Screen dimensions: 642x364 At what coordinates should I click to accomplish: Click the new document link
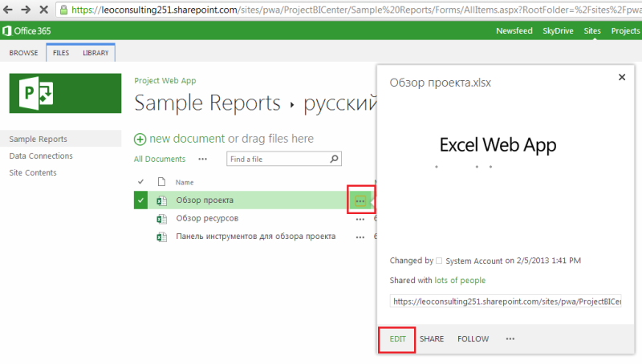tap(187, 139)
